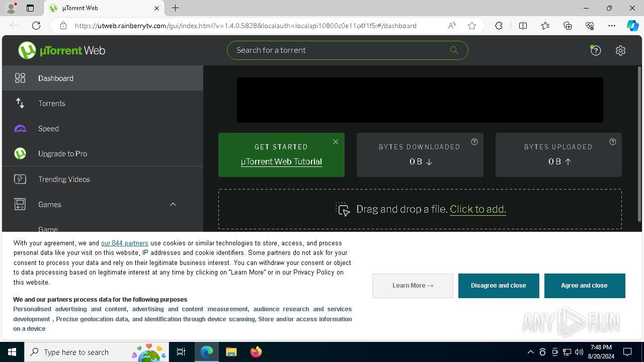
Task: Open volume control in system tray
Action: point(579,352)
